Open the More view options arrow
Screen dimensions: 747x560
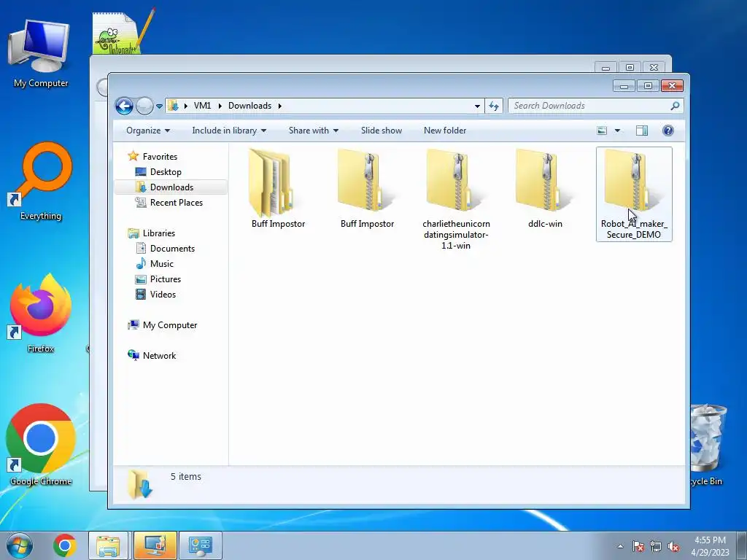coord(617,131)
